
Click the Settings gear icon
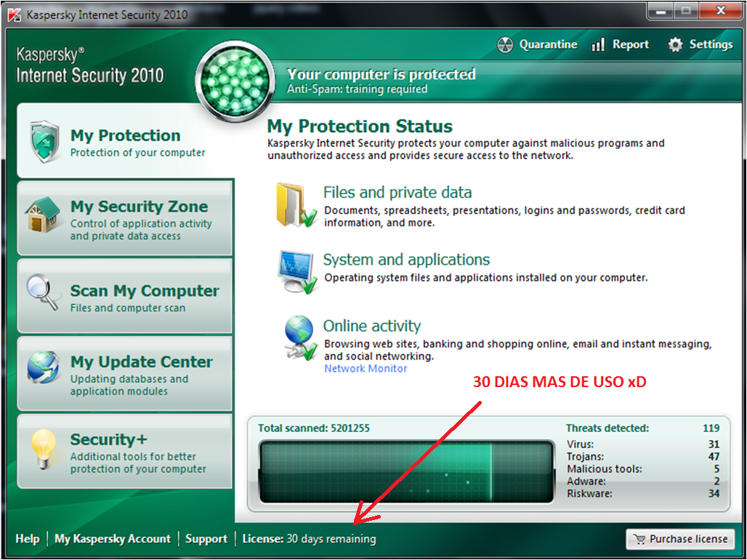pyautogui.click(x=676, y=45)
